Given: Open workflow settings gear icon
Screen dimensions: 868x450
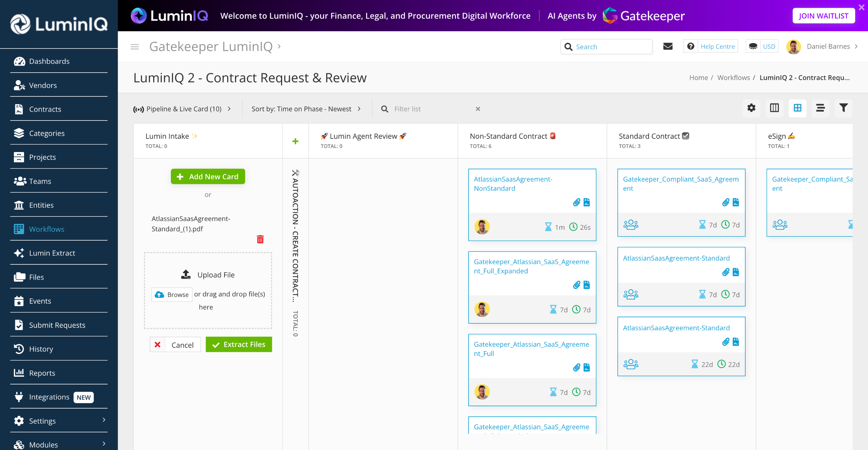Looking at the screenshot, I should pyautogui.click(x=751, y=108).
